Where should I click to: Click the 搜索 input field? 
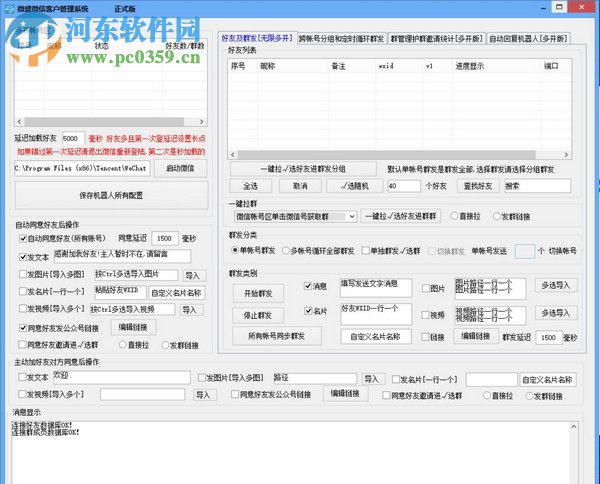(538, 186)
